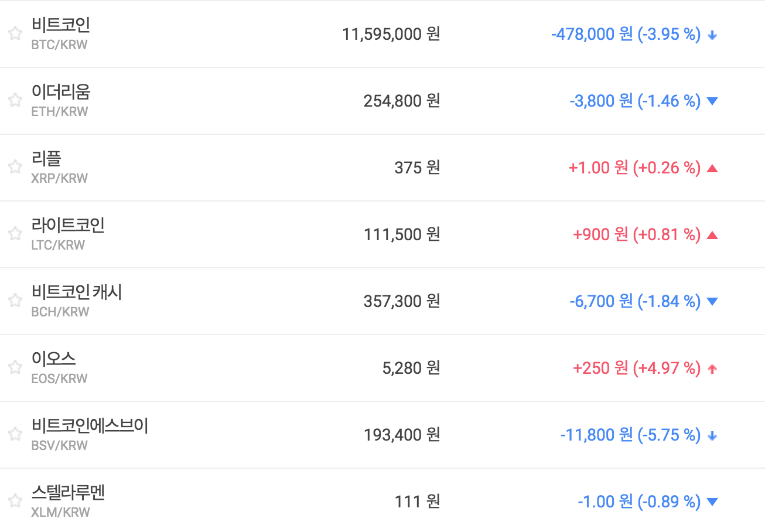Viewport: 765px width, 532px height.
Task: Click the -11,800 원 change on BSV row
Action: [x=596, y=435]
